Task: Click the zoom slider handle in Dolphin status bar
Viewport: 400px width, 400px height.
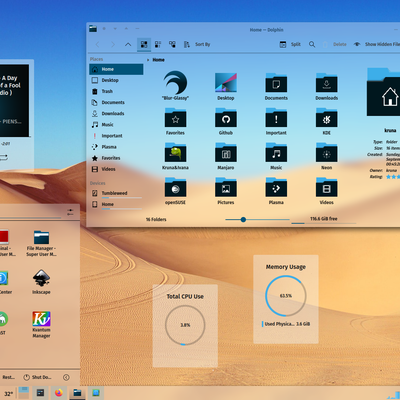Action: click(243, 219)
